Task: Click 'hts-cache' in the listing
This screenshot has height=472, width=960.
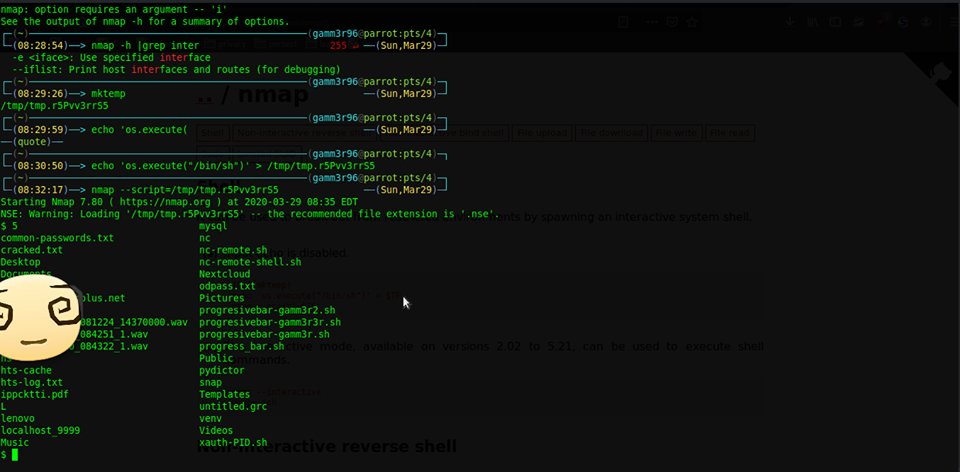Action: point(26,370)
